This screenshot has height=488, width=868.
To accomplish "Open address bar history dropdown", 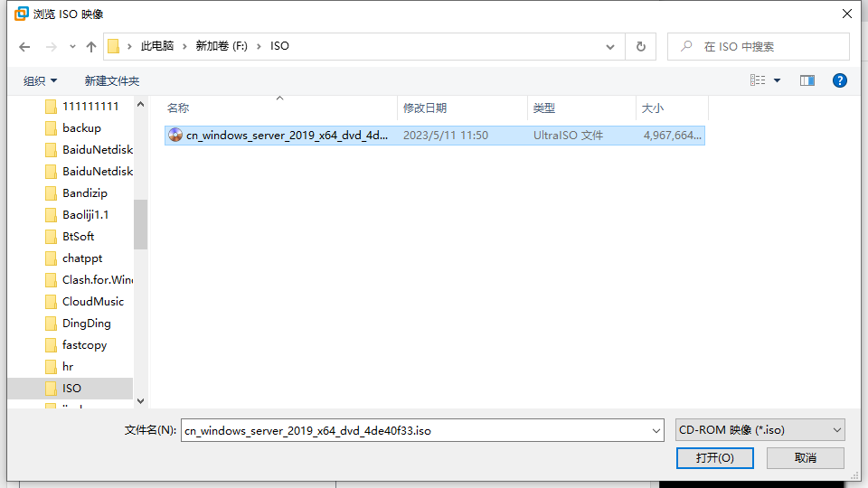I will point(610,47).
